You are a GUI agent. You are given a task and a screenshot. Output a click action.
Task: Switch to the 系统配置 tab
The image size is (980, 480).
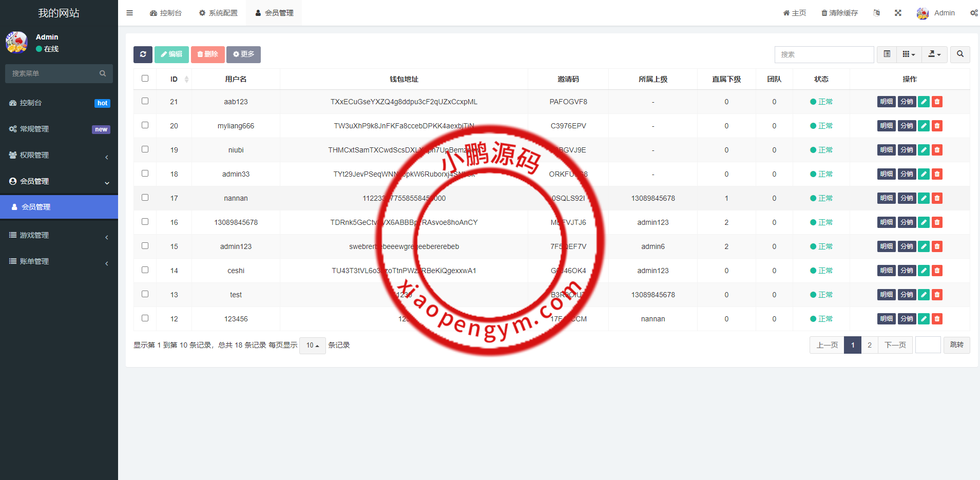pyautogui.click(x=218, y=13)
